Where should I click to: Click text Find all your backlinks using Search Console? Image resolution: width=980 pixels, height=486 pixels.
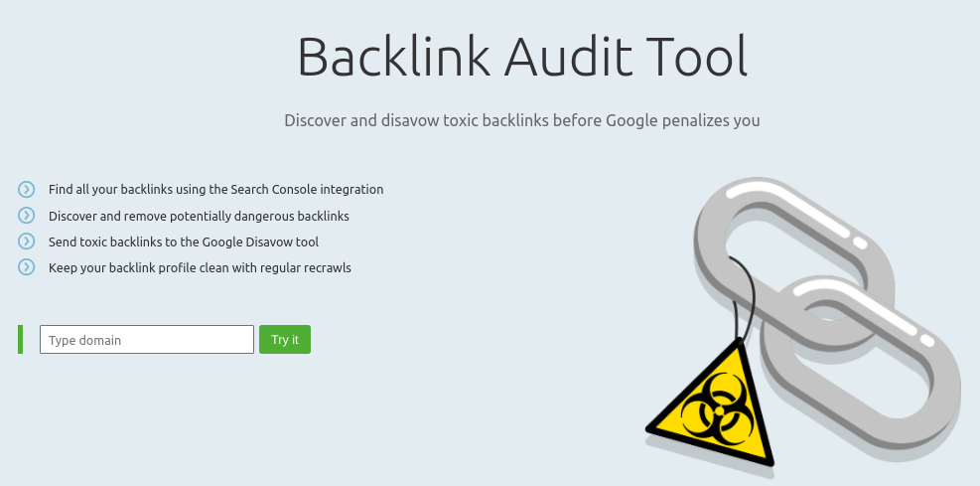click(x=216, y=190)
